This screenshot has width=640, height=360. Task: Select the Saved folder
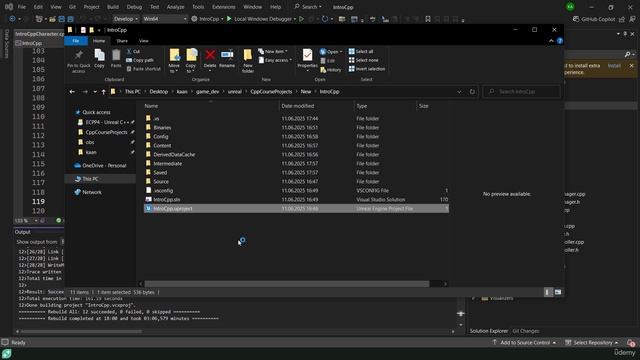coord(160,173)
